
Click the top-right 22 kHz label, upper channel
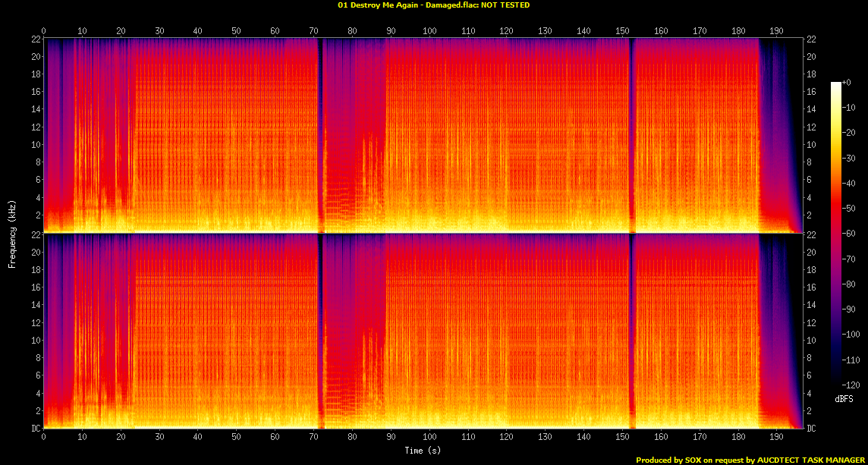coord(810,39)
